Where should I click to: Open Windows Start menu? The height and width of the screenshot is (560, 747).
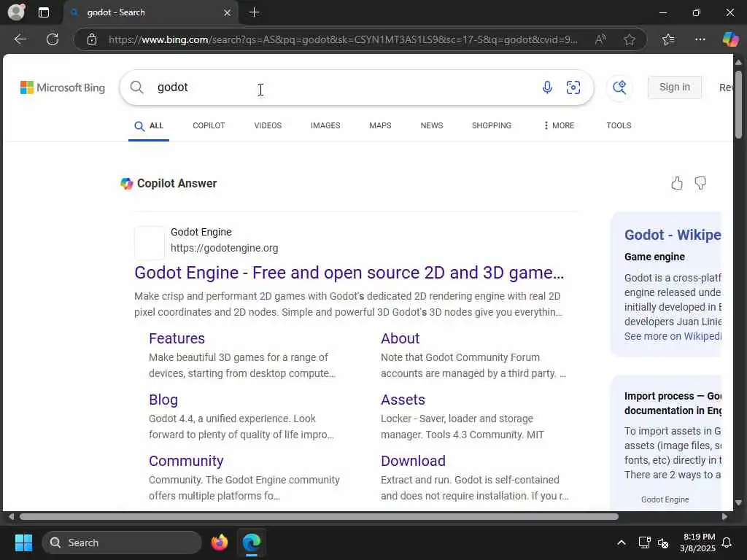(23, 542)
